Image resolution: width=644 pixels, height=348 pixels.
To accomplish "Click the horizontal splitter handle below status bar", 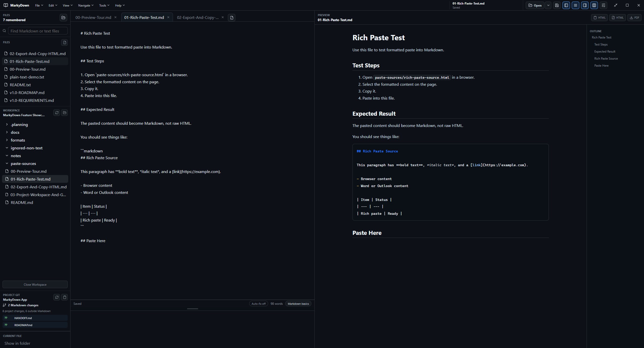I will coord(193,309).
